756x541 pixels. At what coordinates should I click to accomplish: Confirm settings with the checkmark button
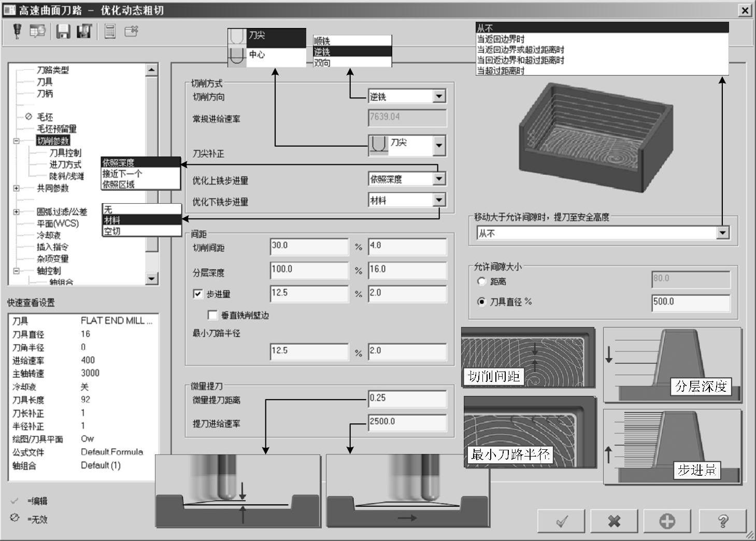pyautogui.click(x=561, y=520)
